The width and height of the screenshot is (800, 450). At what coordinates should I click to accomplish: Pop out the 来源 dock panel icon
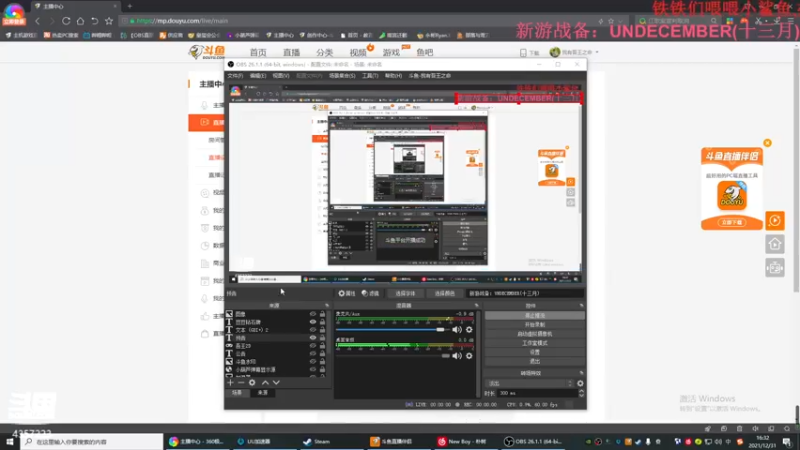point(327,306)
